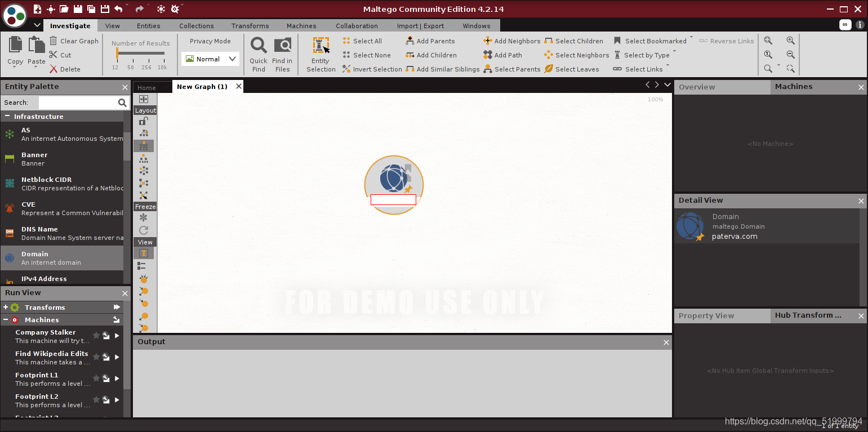Click Add Neighbors
Screen dimensions: 868x432
point(511,41)
